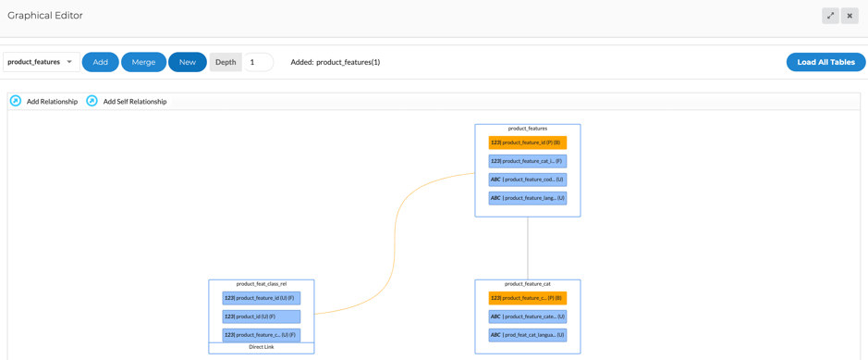The height and width of the screenshot is (360, 868).
Task: Click the product_feature_cat table title
Action: [528, 283]
